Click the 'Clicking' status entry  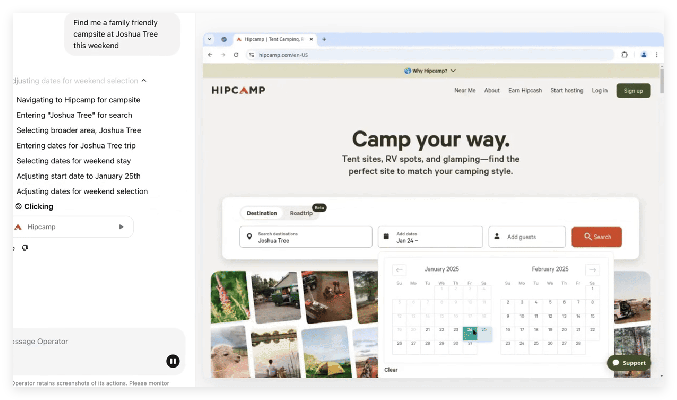35,206
